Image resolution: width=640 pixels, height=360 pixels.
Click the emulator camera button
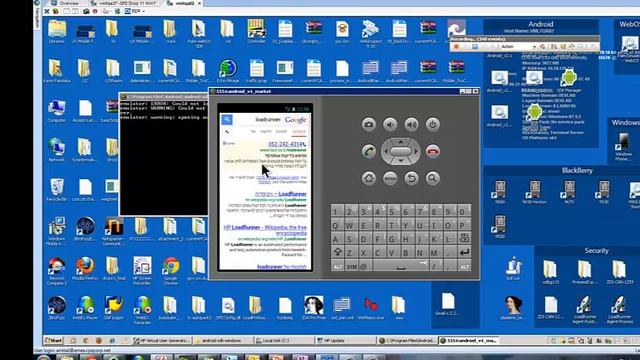click(369, 124)
